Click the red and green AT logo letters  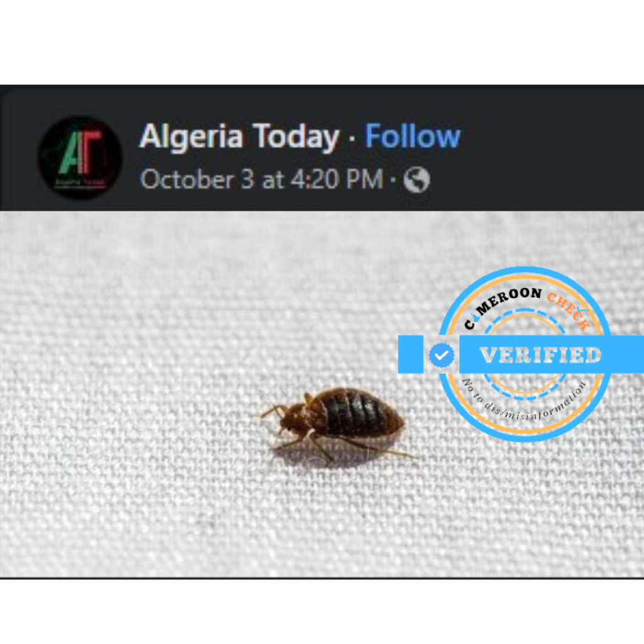[80, 151]
